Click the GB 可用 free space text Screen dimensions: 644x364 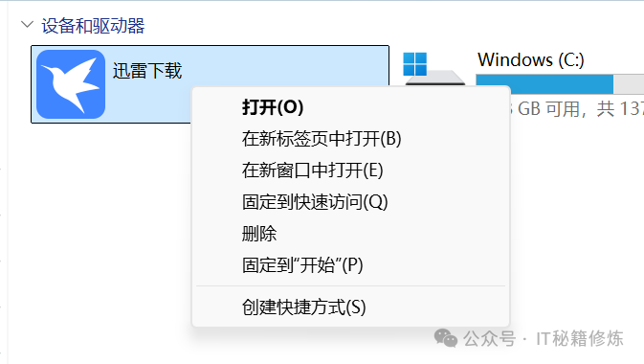click(x=551, y=109)
